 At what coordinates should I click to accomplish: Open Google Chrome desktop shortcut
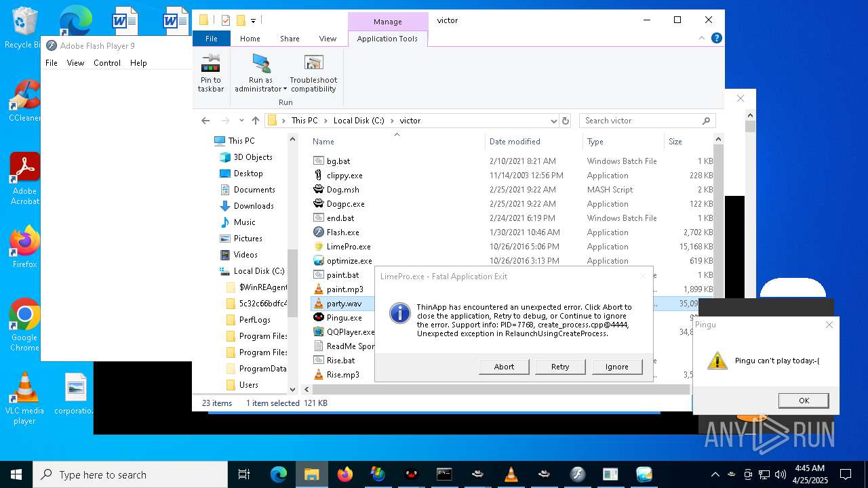point(24,325)
